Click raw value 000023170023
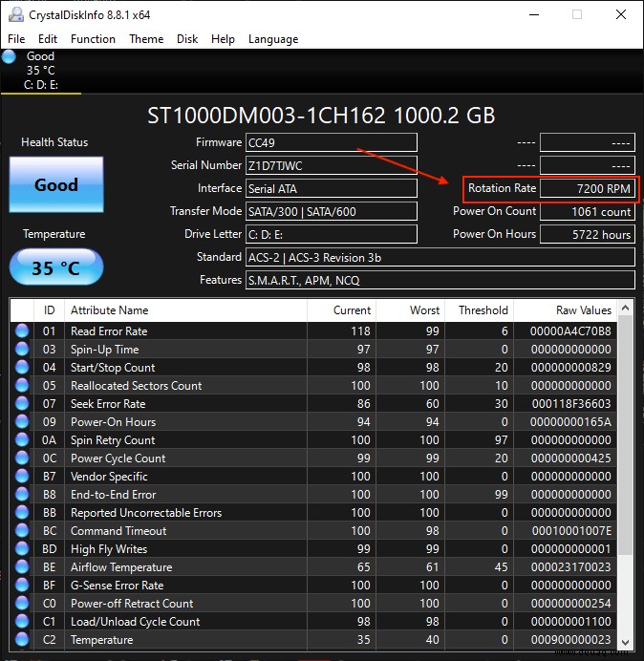The width and height of the screenshot is (644, 661). pos(571,567)
